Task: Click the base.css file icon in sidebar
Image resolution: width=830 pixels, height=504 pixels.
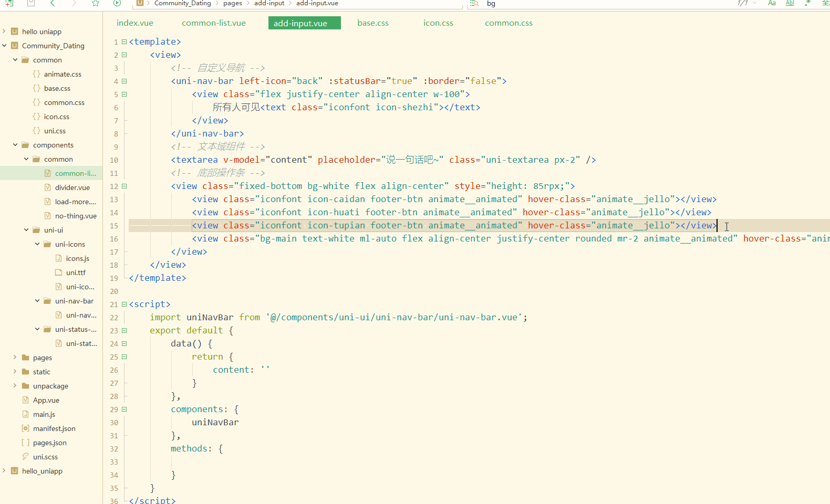Action: [36, 88]
